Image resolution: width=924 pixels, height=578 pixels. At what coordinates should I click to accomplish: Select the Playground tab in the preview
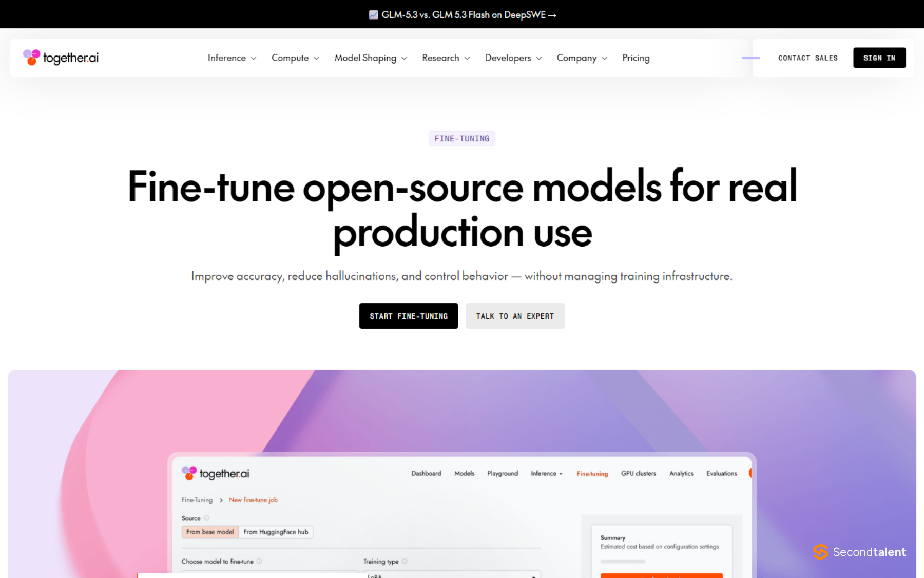click(503, 473)
